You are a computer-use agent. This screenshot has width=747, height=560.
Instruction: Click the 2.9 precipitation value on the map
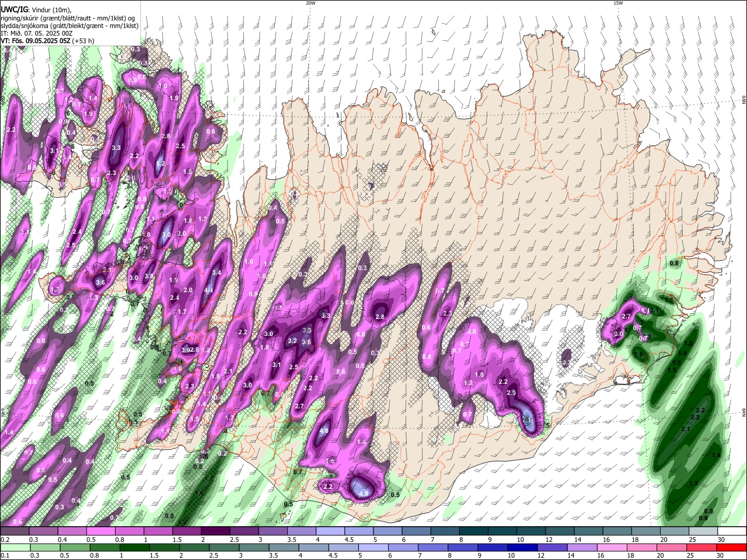511,393
